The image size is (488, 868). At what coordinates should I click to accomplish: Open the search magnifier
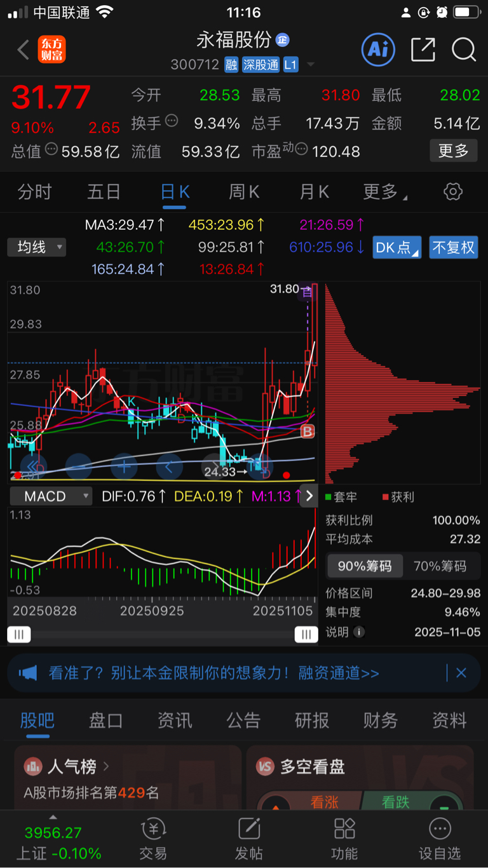click(x=464, y=49)
